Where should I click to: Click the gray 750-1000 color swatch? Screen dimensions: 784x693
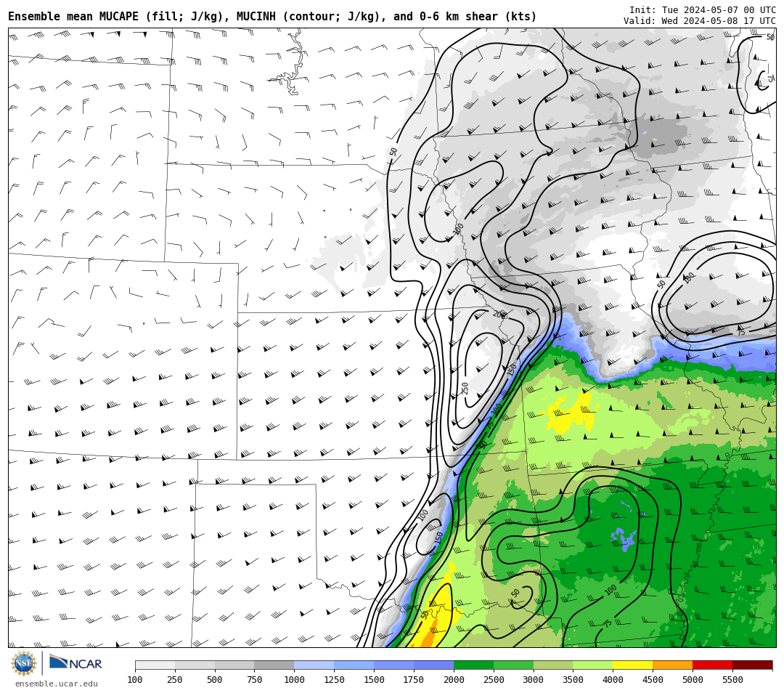pyautogui.click(x=274, y=665)
